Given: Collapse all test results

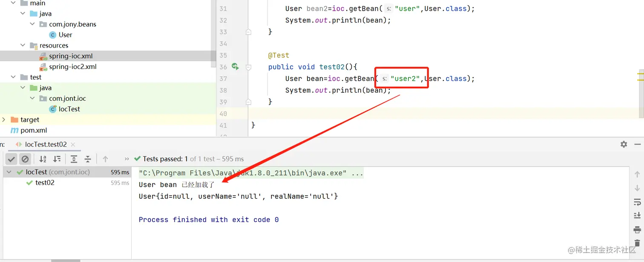Looking at the screenshot, I should pos(88,159).
